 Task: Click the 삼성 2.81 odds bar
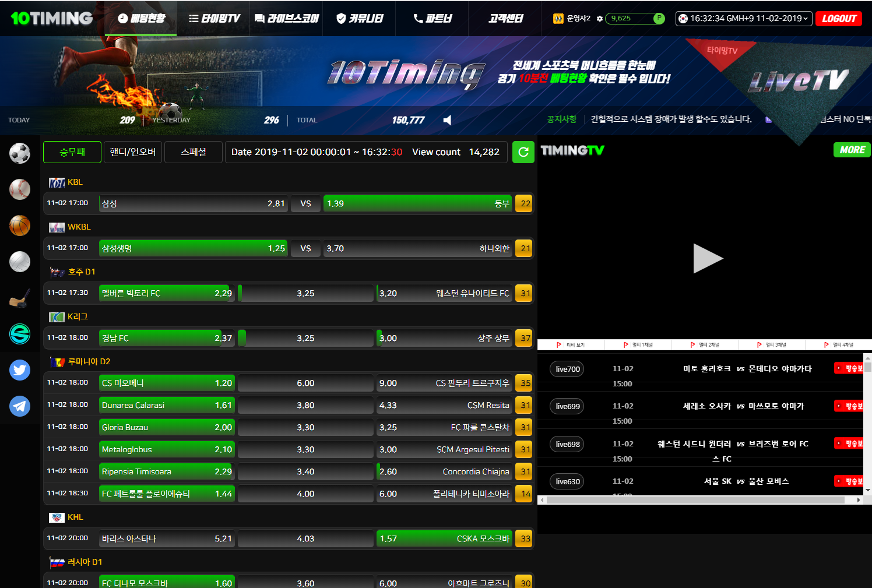(x=194, y=203)
